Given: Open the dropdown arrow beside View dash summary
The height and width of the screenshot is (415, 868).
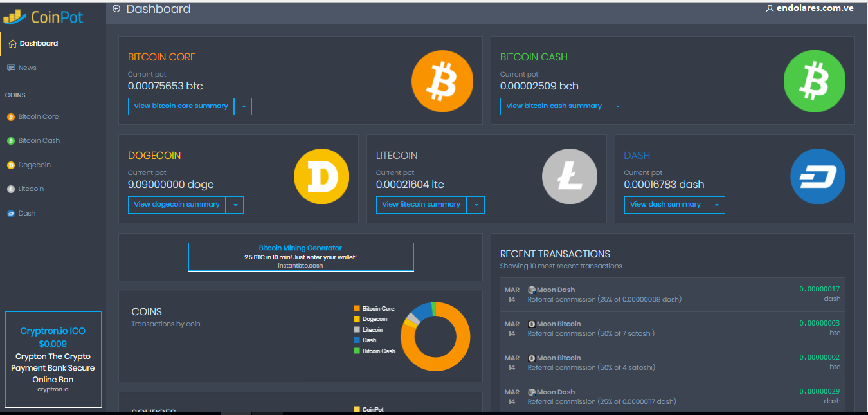Looking at the screenshot, I should tap(716, 205).
